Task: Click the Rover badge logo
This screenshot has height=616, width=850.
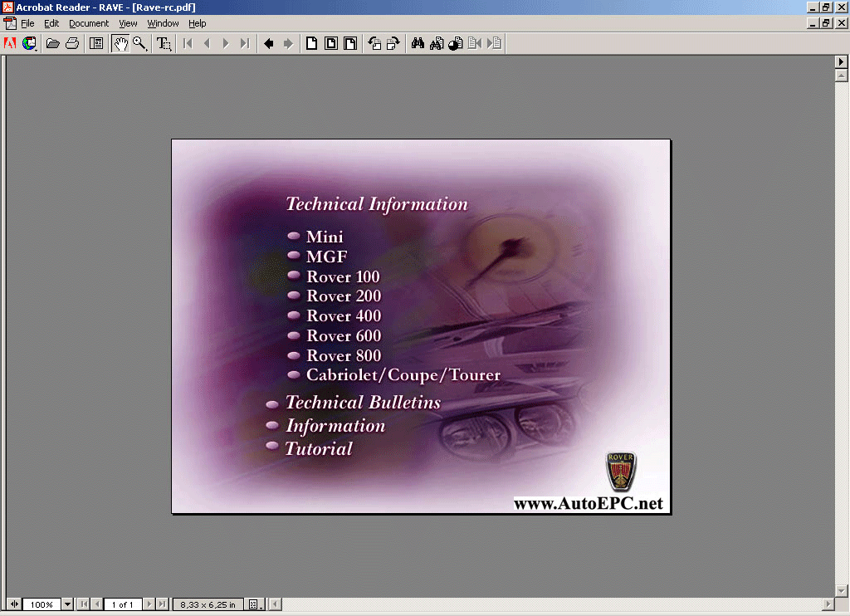Action: click(x=621, y=472)
